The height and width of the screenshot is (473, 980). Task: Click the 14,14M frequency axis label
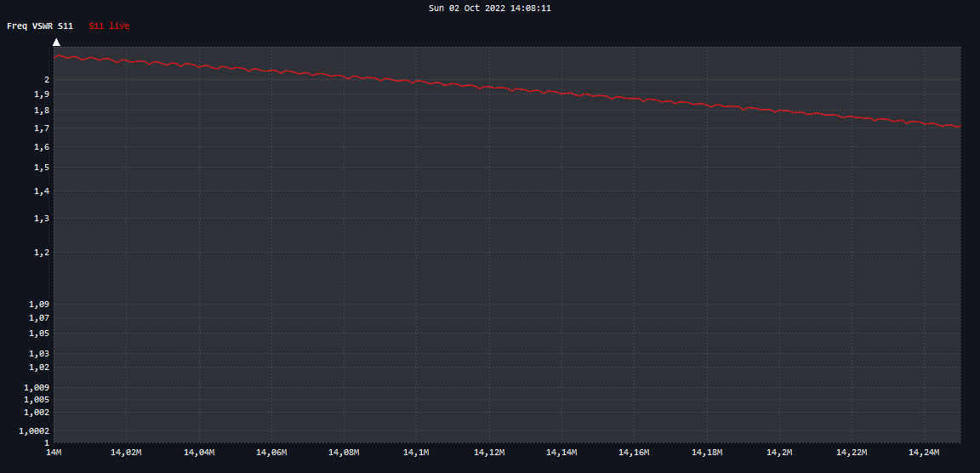coord(561,452)
